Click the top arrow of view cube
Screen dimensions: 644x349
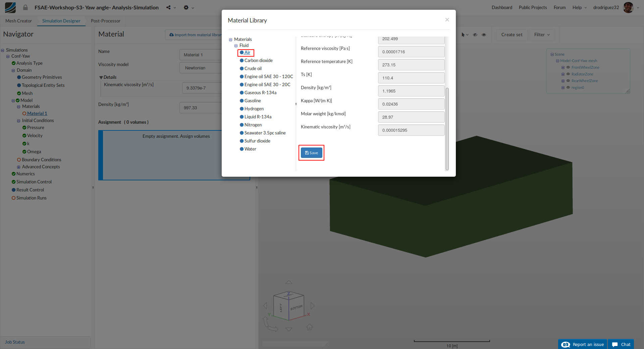(x=289, y=282)
